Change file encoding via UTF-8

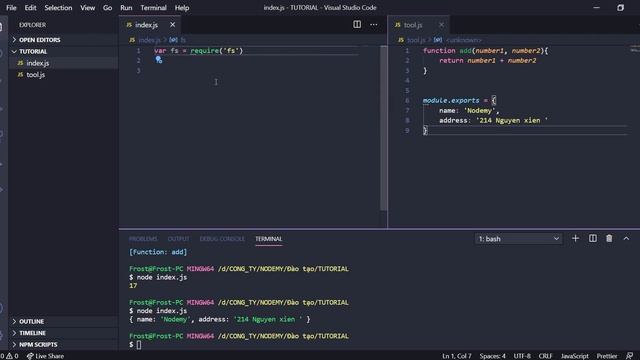[x=522, y=356]
